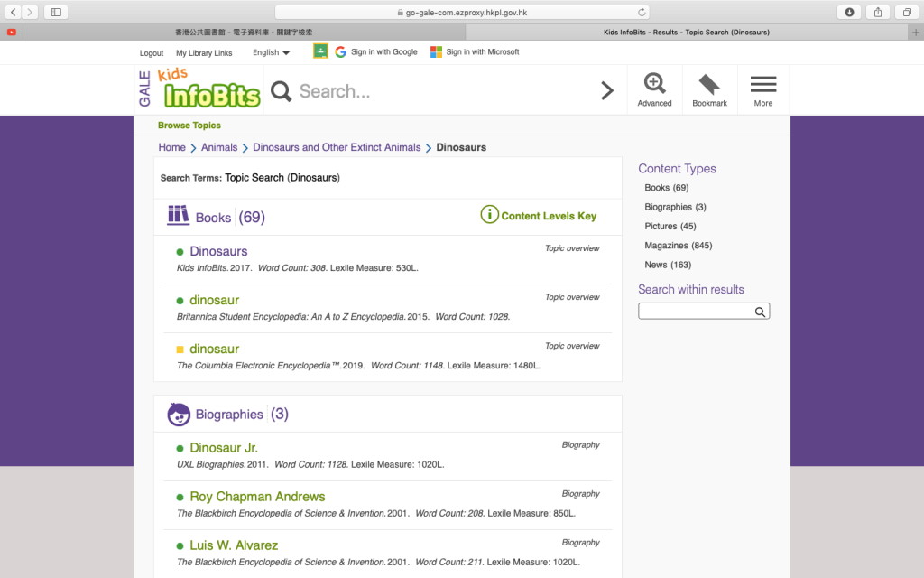924x578 pixels.
Task: Click the Bookmark icon
Action: (x=709, y=85)
